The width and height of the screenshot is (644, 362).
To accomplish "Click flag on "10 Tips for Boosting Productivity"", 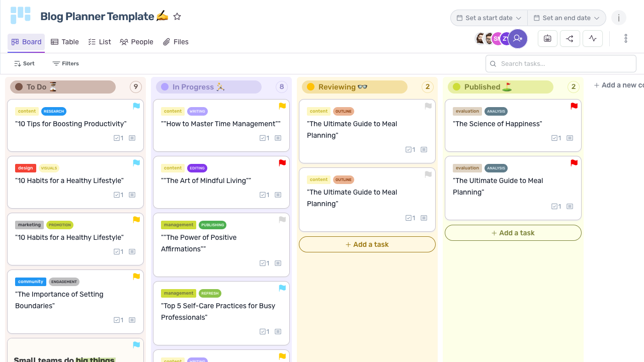I will point(136,106).
